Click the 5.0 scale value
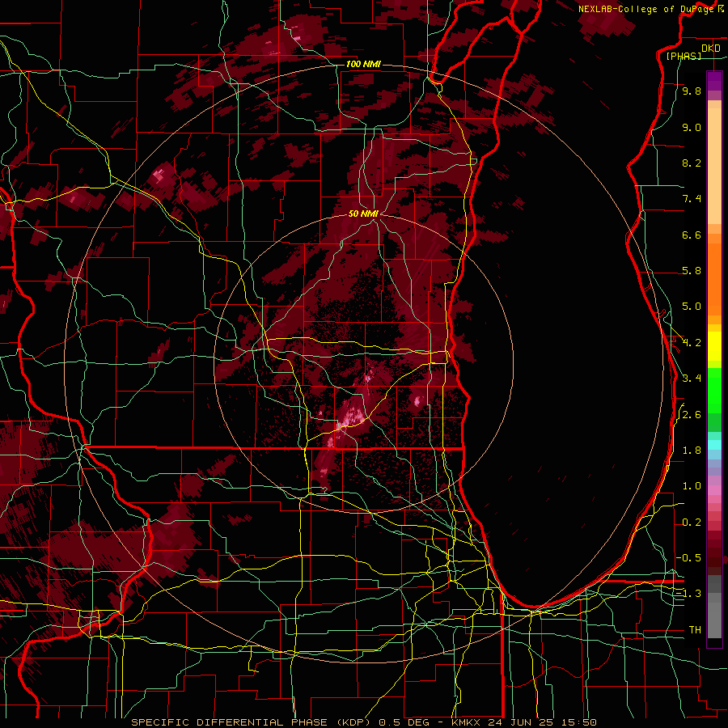The width and height of the screenshot is (728, 728). coord(692,307)
